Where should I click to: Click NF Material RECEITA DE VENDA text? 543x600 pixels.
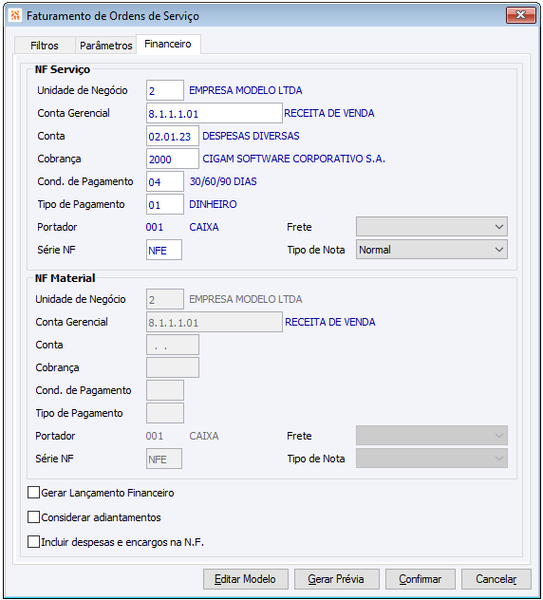tap(330, 322)
